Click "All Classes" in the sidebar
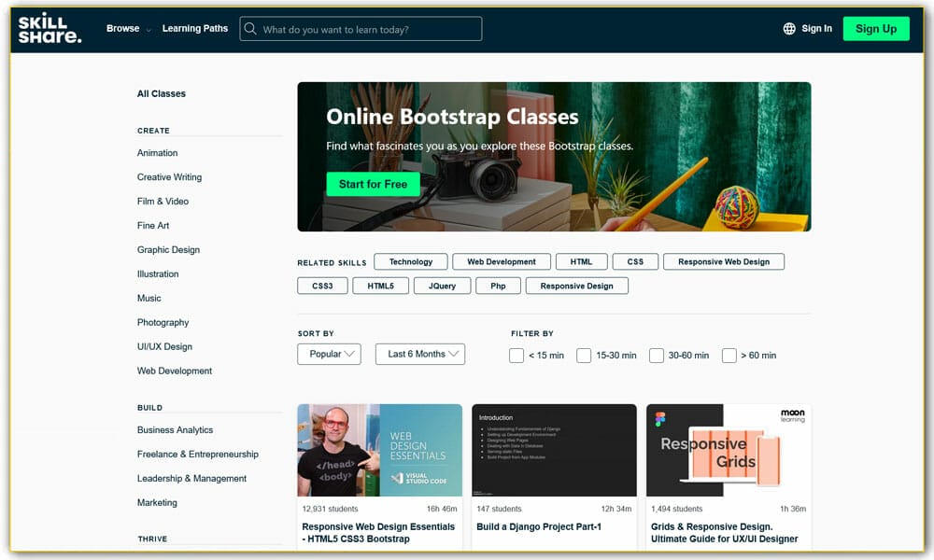The height and width of the screenshot is (560, 934). pyautogui.click(x=161, y=93)
